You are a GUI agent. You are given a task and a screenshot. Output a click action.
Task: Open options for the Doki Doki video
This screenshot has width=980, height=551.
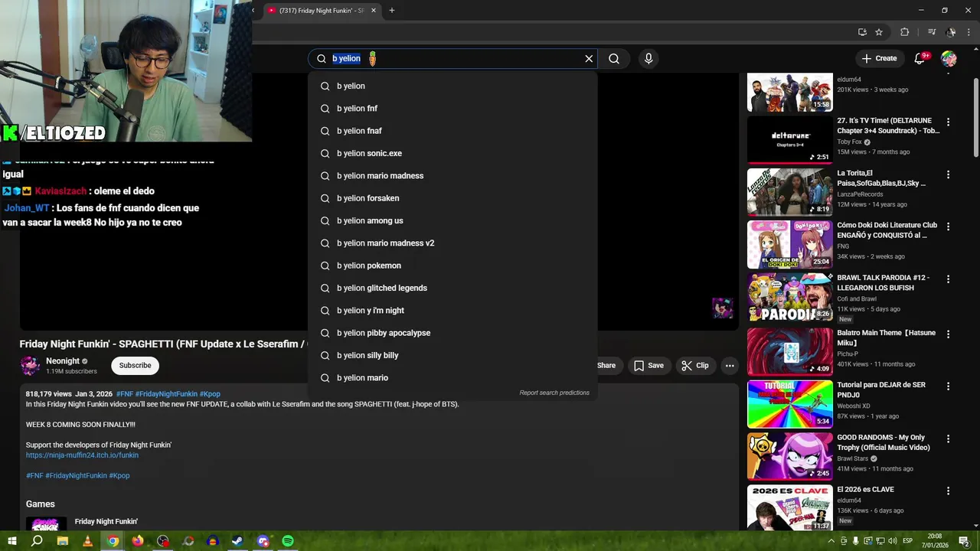[948, 227]
